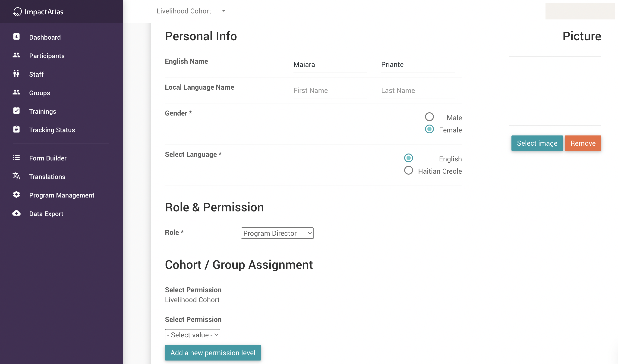Click the Data Export cloud download icon

click(16, 213)
